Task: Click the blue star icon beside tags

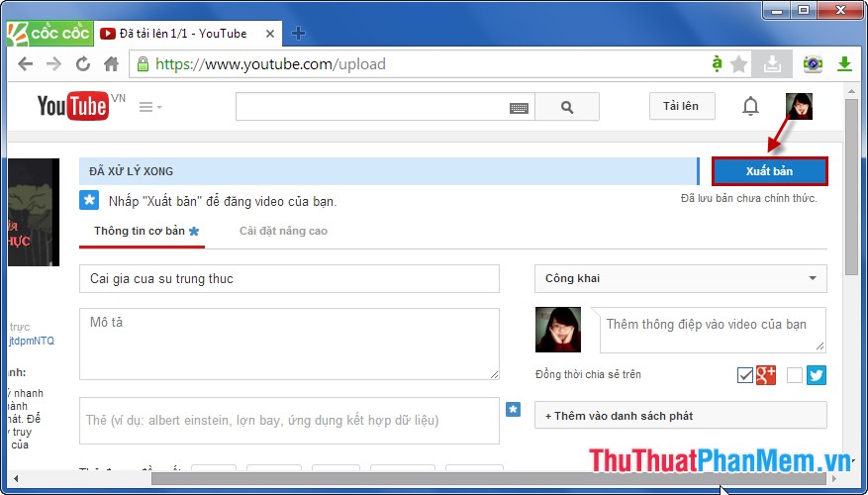Action: (x=513, y=410)
